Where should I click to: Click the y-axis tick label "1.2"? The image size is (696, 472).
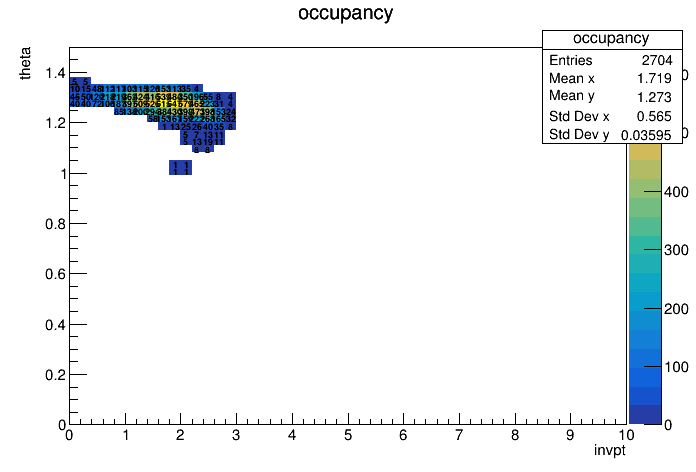(55, 123)
